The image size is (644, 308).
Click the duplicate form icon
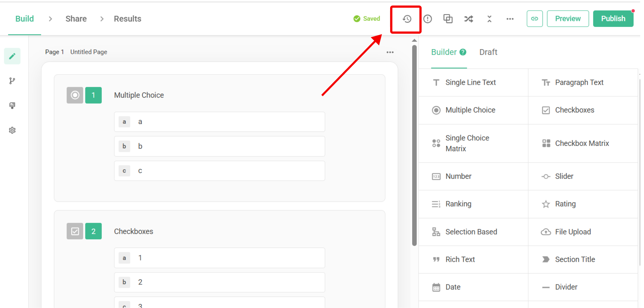(x=448, y=19)
